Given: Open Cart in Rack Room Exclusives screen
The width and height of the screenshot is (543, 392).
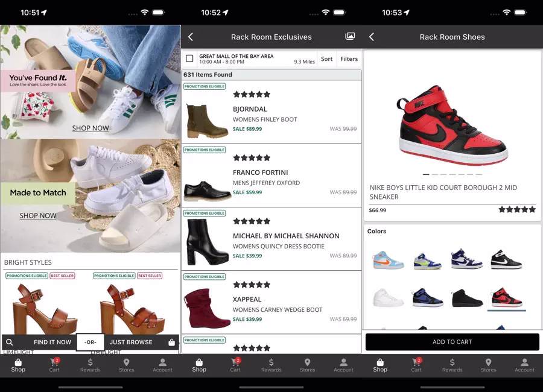Looking at the screenshot, I should tap(235, 365).
